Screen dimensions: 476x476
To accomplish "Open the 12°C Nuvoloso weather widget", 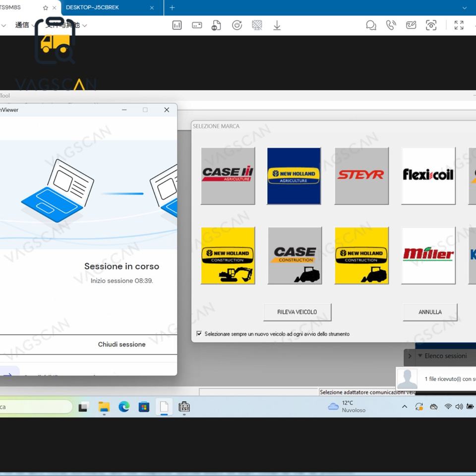I will coord(347,407).
